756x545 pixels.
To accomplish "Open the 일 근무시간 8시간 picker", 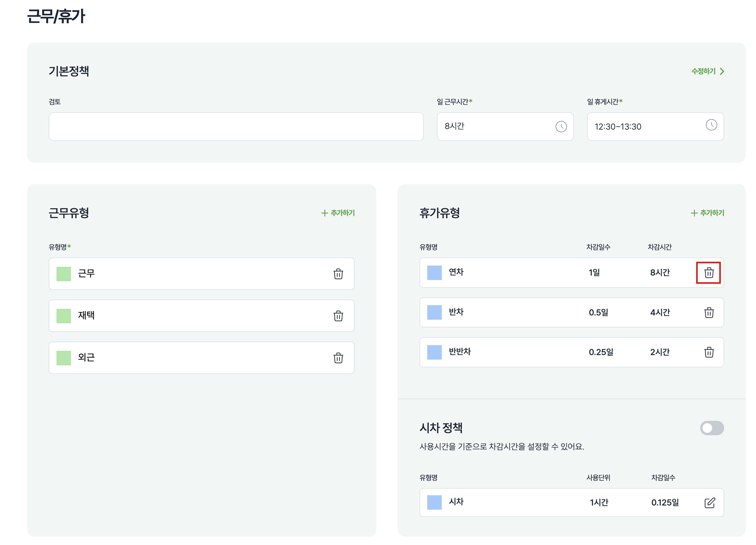I will [493, 127].
